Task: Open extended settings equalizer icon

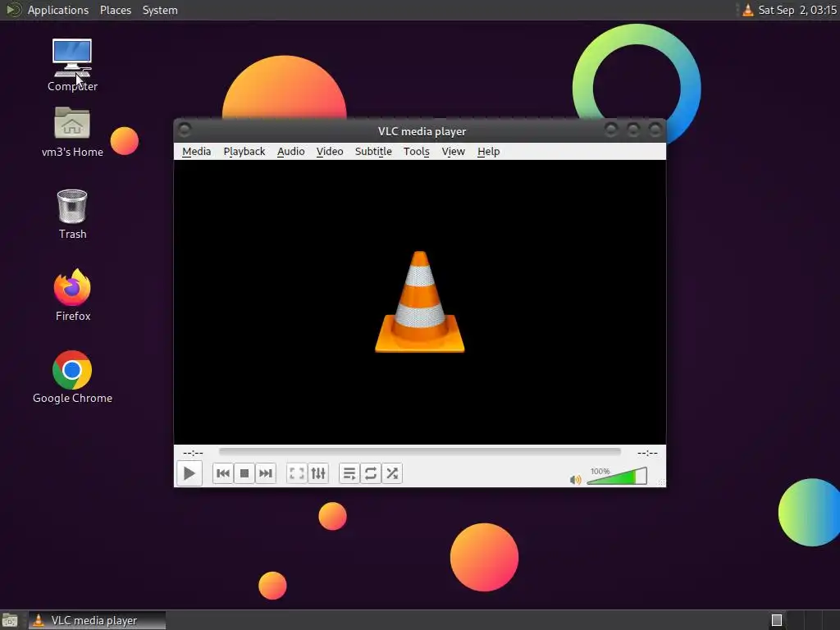Action: click(x=318, y=473)
